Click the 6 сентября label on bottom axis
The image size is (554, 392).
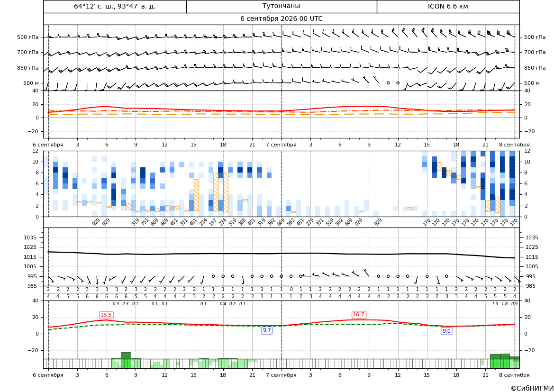click(48, 375)
